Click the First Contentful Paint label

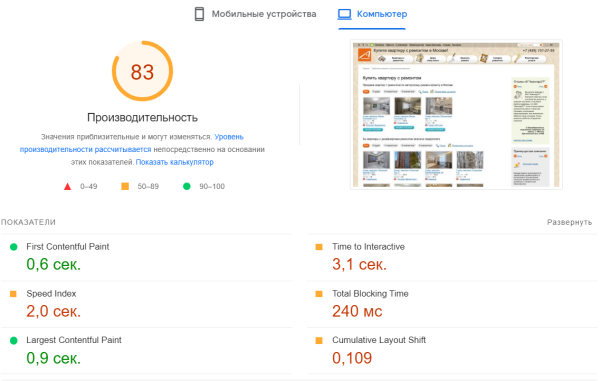coord(68,247)
